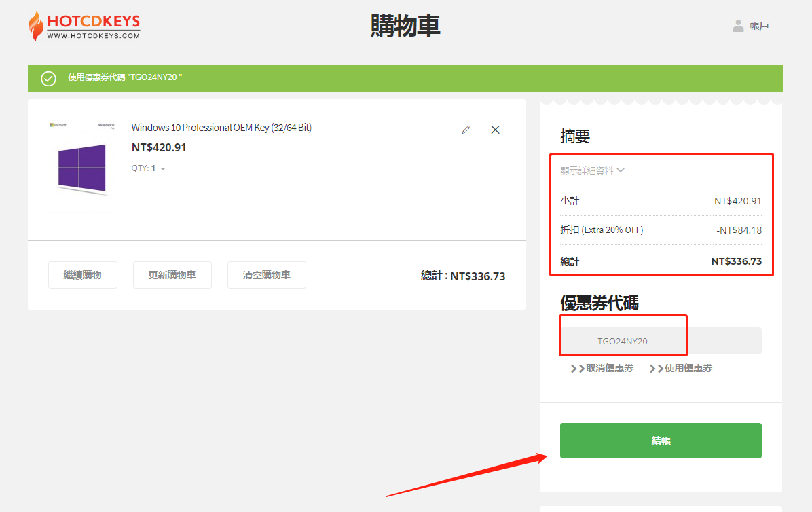Open the 帳戶 account link

pos(759,26)
